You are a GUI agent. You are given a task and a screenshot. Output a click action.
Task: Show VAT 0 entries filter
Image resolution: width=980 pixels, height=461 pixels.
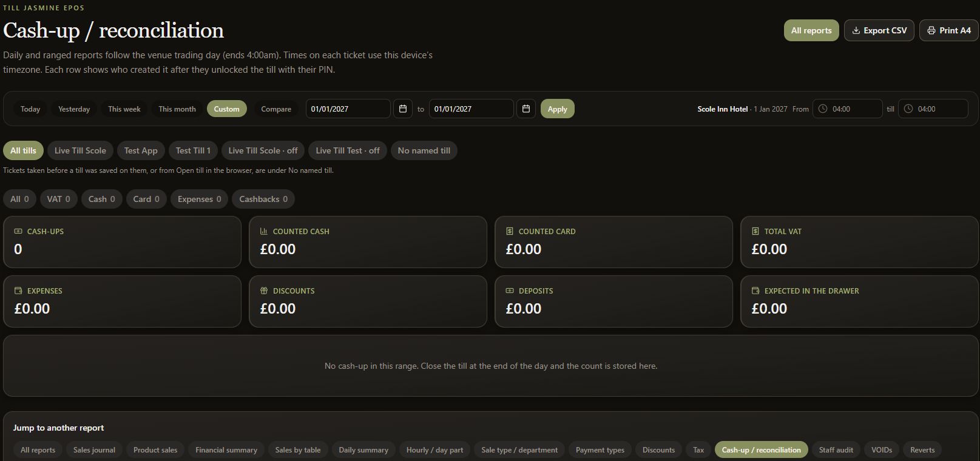tap(59, 199)
